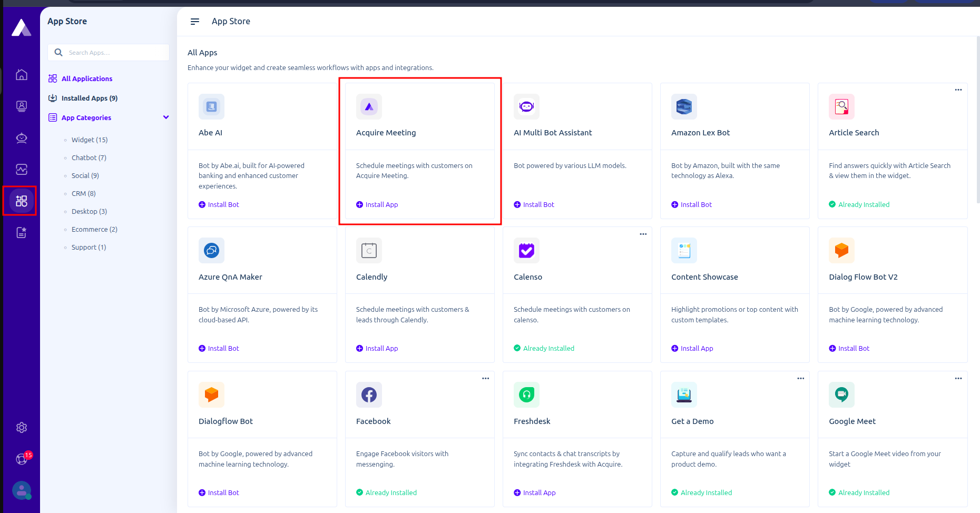Collapse the App Categories chevron

pyautogui.click(x=166, y=117)
